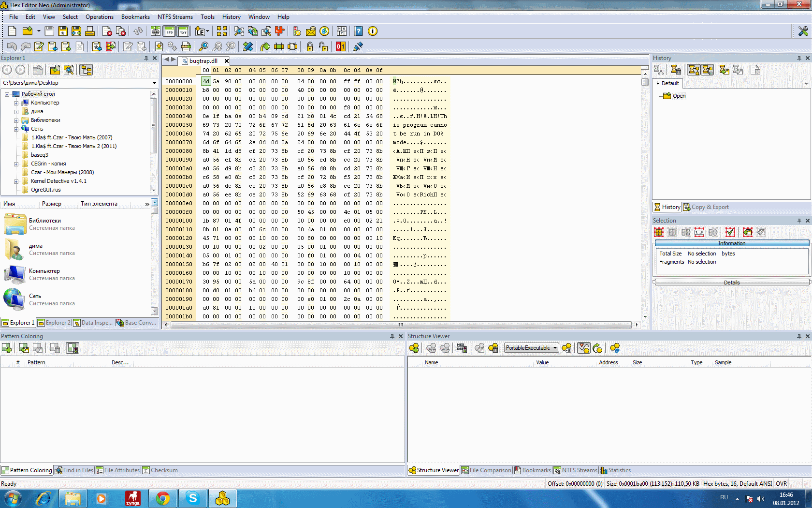This screenshot has width=812, height=508.
Task: Click the Add Pattern icon in Pattern Coloring
Action: (x=7, y=348)
